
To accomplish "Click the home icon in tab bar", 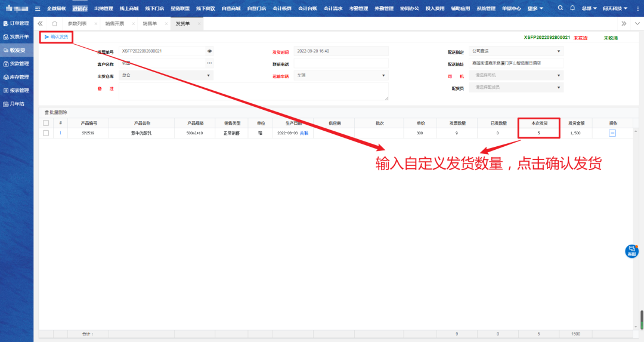I will click(54, 23).
